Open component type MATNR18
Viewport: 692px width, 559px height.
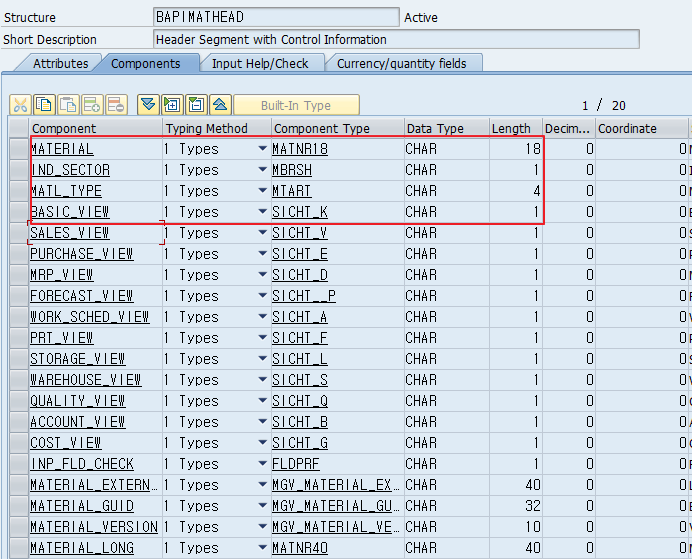[x=300, y=149]
